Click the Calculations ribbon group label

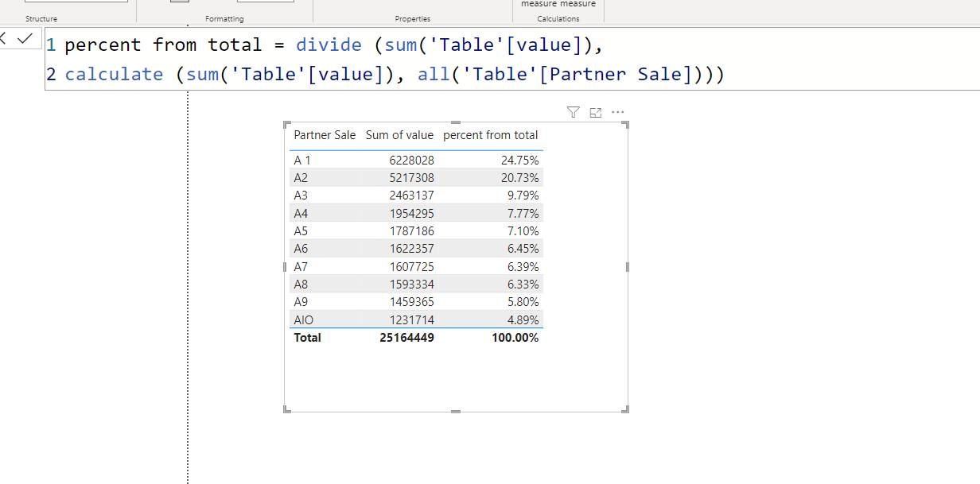tap(558, 18)
